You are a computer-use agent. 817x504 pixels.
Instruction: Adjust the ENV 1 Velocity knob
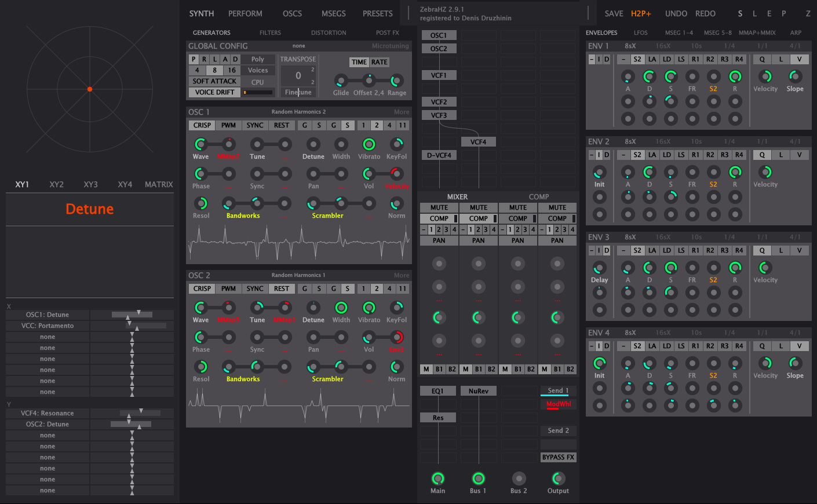pos(765,76)
